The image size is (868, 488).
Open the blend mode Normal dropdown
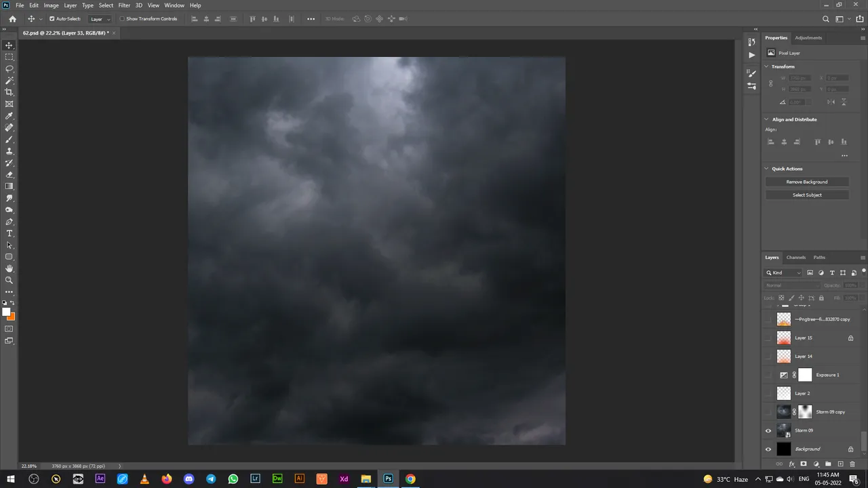(x=791, y=285)
